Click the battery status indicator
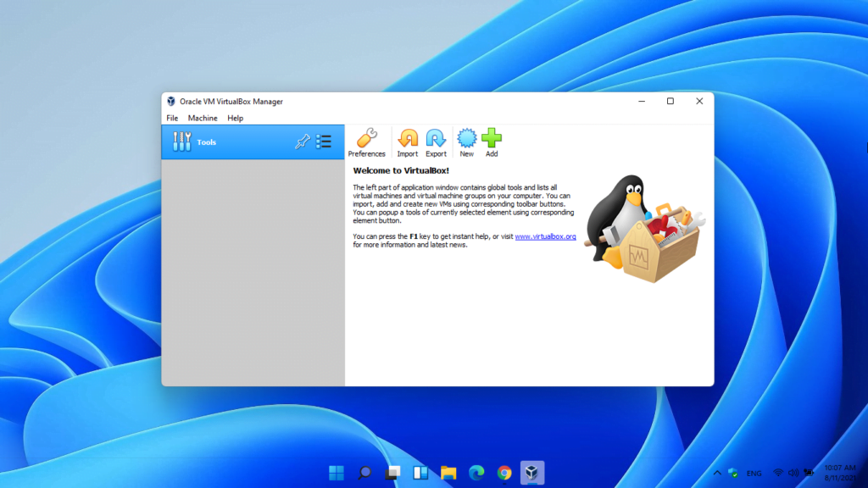The height and width of the screenshot is (488, 868). pos(807,472)
